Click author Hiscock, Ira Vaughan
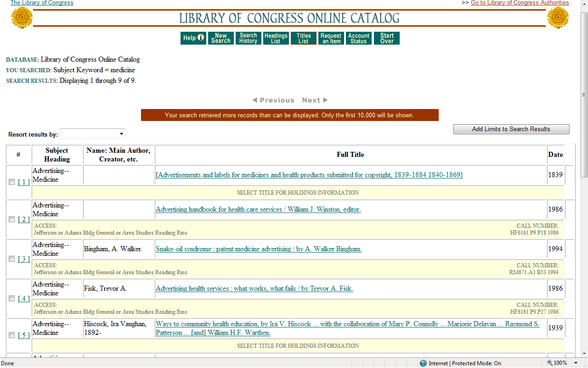The image size is (588, 368). [x=115, y=328]
